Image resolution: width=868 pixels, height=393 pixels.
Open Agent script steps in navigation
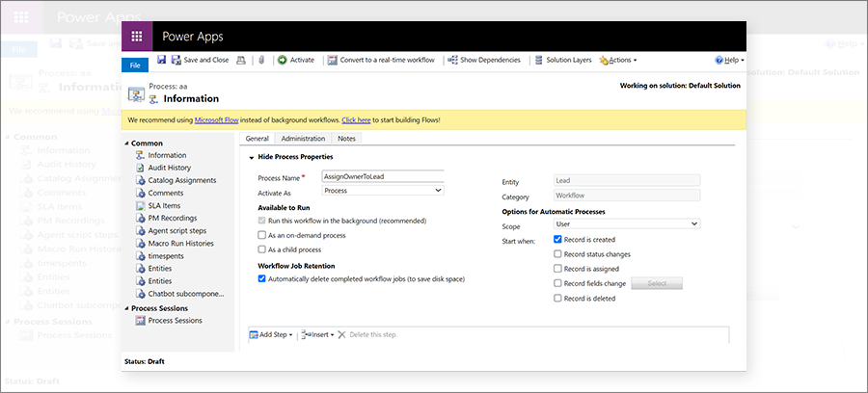pyautogui.click(x=177, y=230)
